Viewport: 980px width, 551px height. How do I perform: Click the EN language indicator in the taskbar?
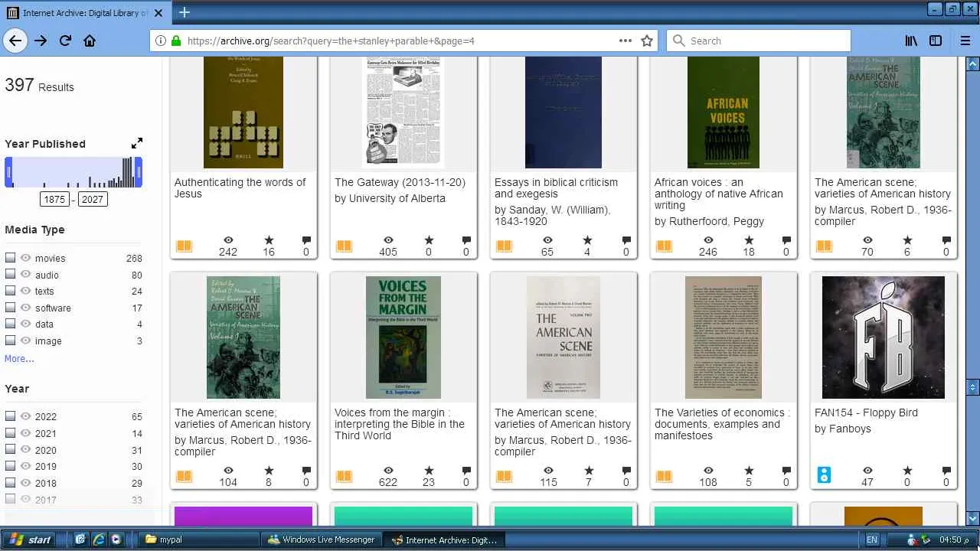tap(872, 540)
